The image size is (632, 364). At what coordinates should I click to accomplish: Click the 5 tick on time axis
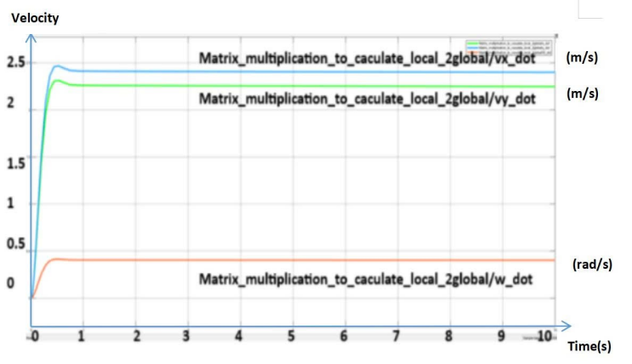[x=291, y=337]
